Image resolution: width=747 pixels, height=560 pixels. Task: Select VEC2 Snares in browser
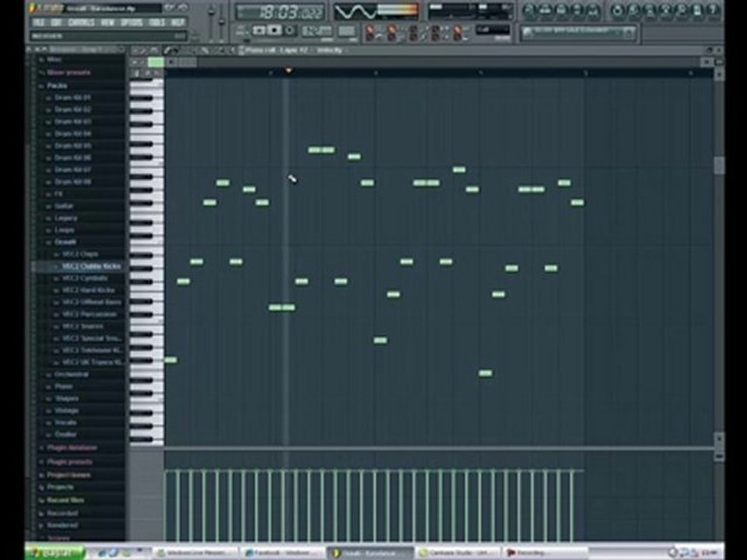point(82,326)
